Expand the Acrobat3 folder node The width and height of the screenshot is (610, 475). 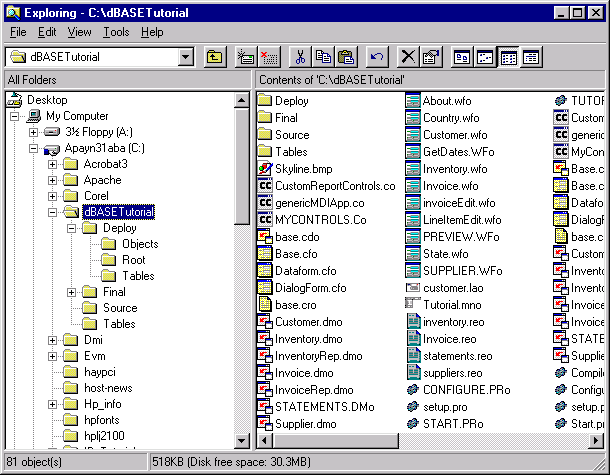(x=53, y=164)
